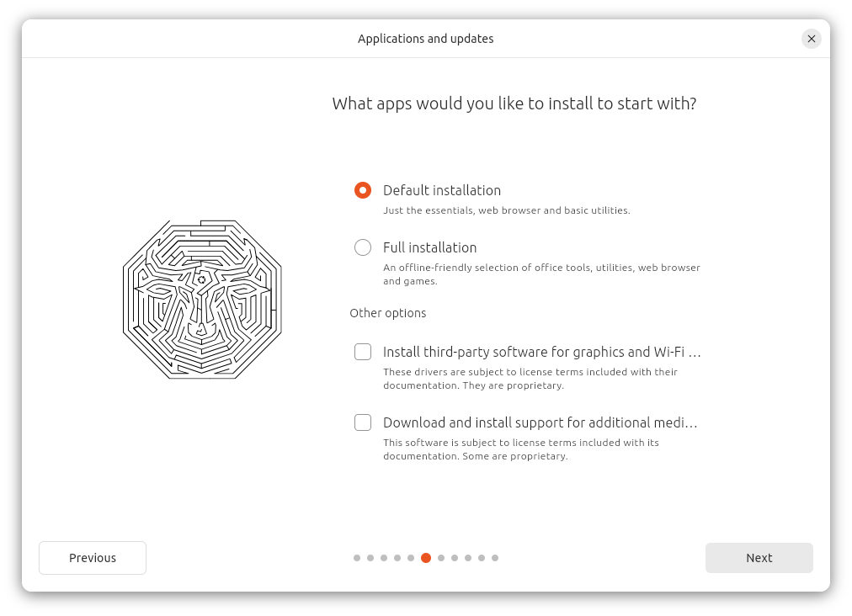Click the 'What apps would you like' heading

(514, 104)
